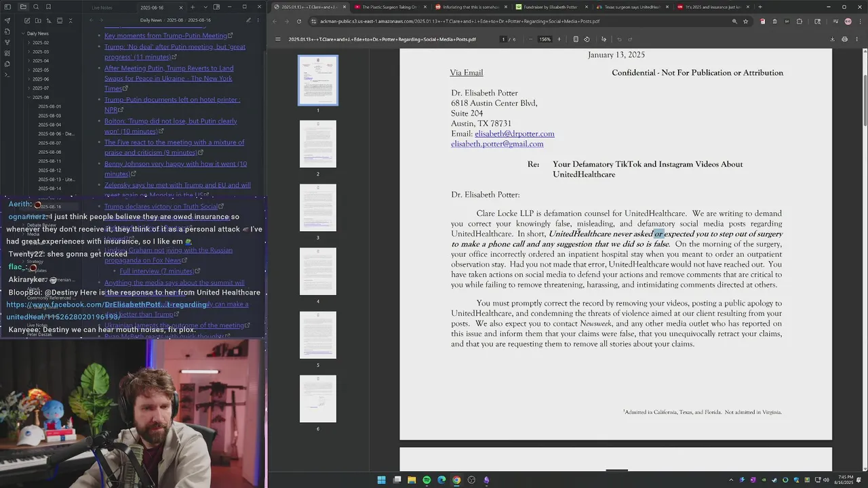Expand the 2025-04 folder
Screen dimensions: 868x488
pyautogui.click(x=41, y=61)
